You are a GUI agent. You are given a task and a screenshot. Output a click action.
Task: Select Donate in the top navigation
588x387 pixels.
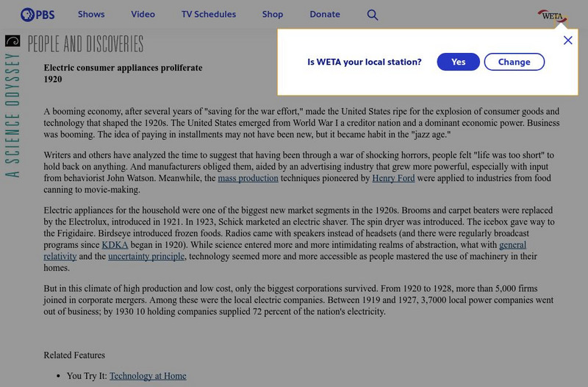pyautogui.click(x=325, y=14)
